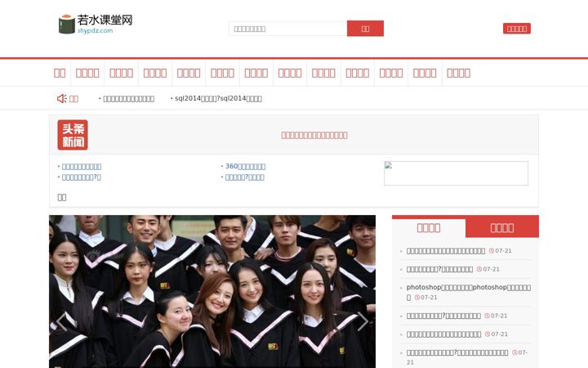Select the active white tab in sidebar panel
Screen dimensions: 588x368
pos(429,228)
